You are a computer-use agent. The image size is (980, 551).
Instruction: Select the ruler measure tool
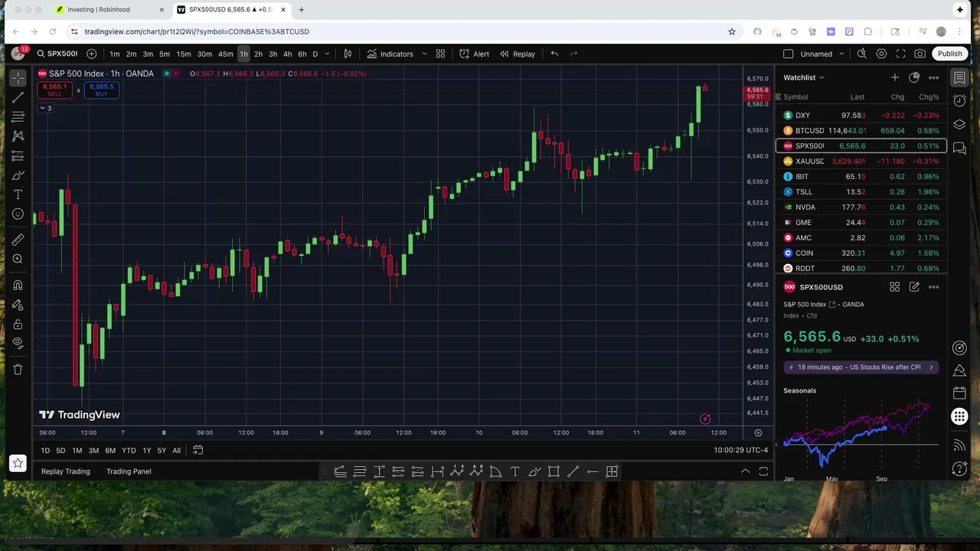click(18, 240)
